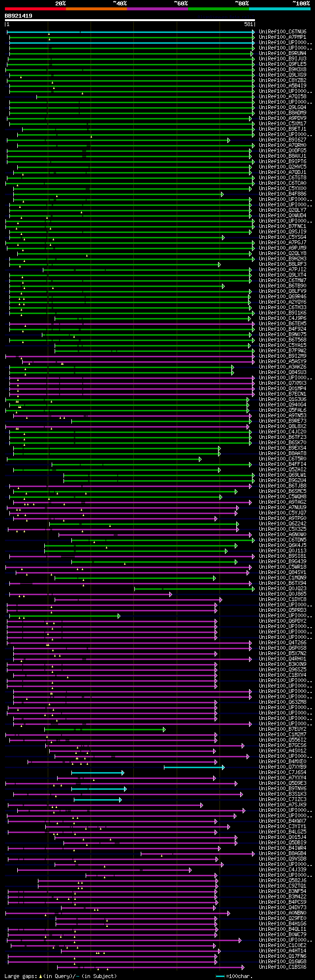The image size is (315, 980).
Task: Click UniRef100_B9RE73 label
Action: pyautogui.click(x=283, y=421)
